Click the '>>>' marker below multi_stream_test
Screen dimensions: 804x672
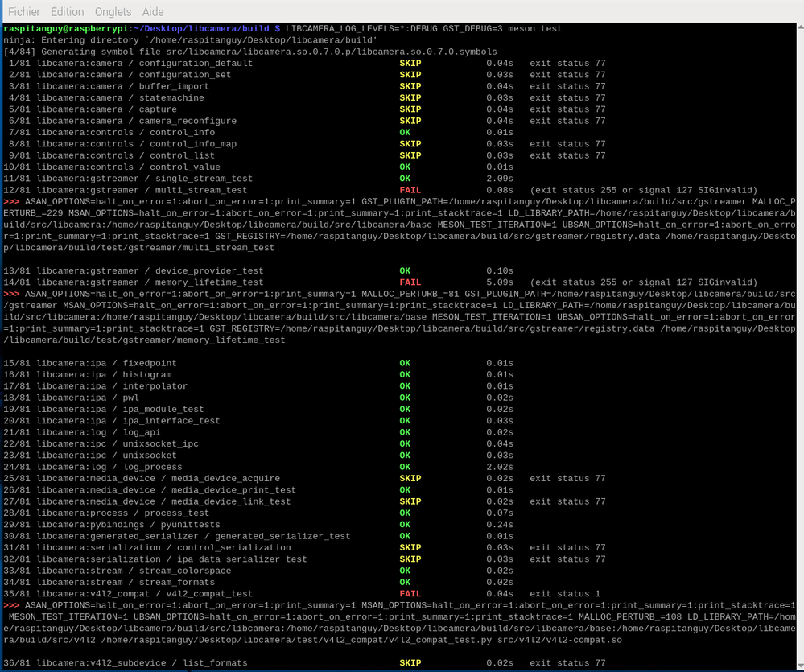click(11, 202)
